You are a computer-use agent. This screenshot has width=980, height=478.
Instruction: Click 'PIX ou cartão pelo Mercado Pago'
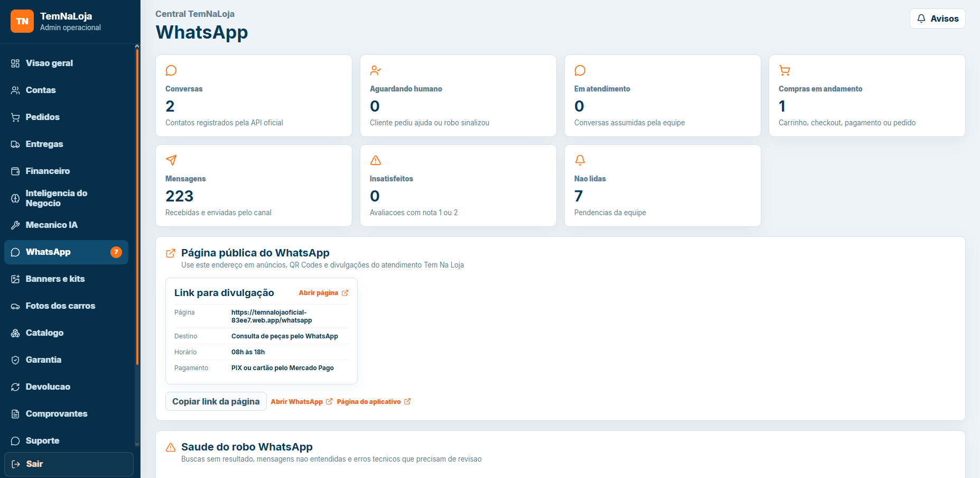pyautogui.click(x=283, y=368)
